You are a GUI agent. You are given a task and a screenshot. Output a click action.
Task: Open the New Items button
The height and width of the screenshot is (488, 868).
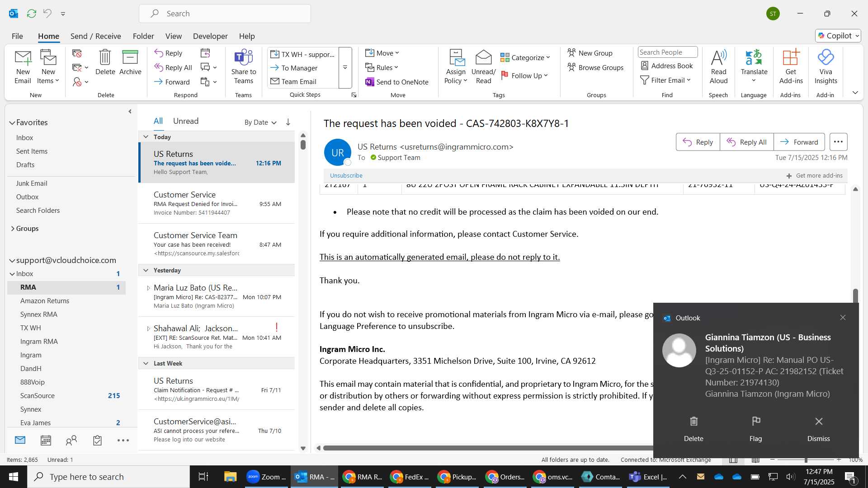(x=48, y=67)
